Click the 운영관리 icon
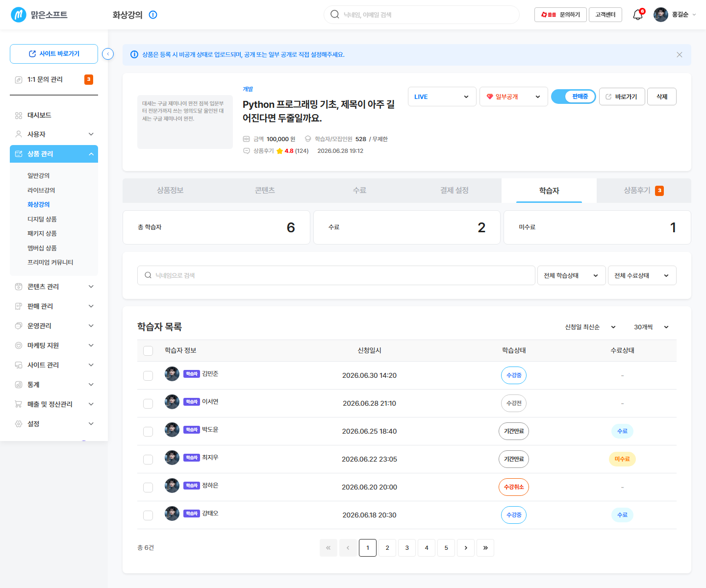706x588 pixels. [x=19, y=326]
